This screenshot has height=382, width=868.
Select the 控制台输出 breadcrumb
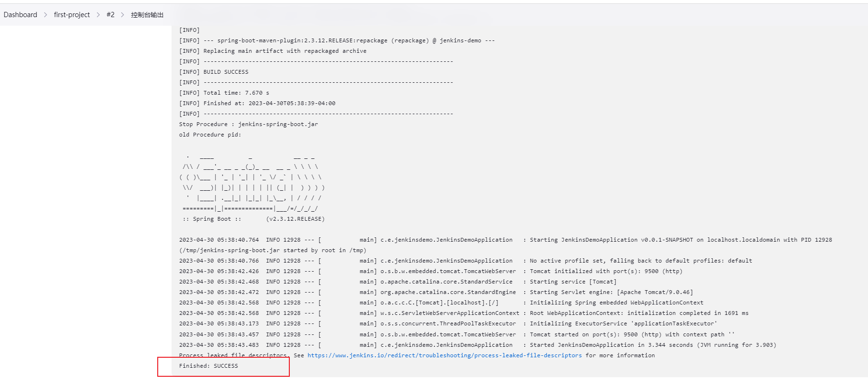pos(147,15)
